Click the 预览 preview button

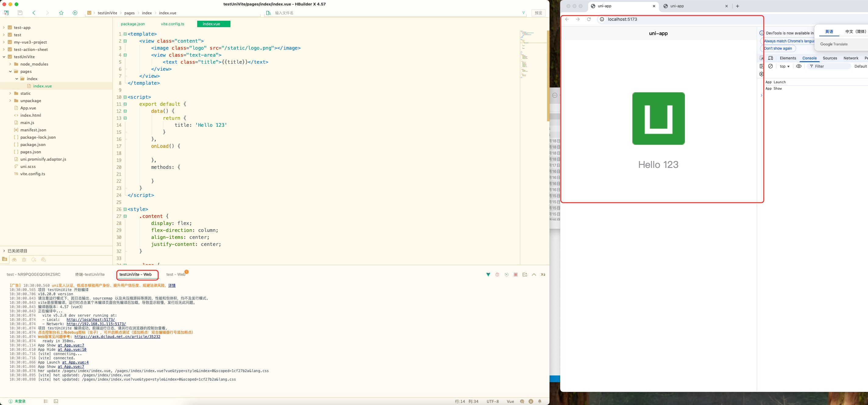click(539, 13)
